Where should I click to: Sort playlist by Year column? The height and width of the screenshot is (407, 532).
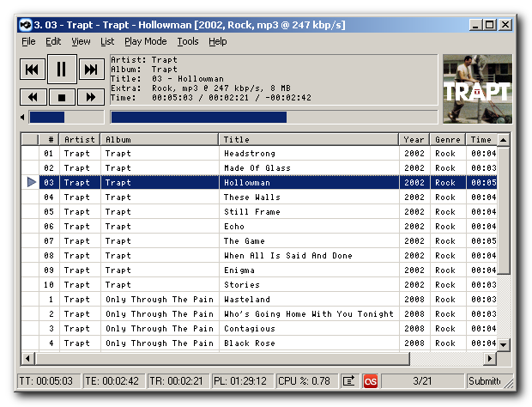[x=414, y=139]
